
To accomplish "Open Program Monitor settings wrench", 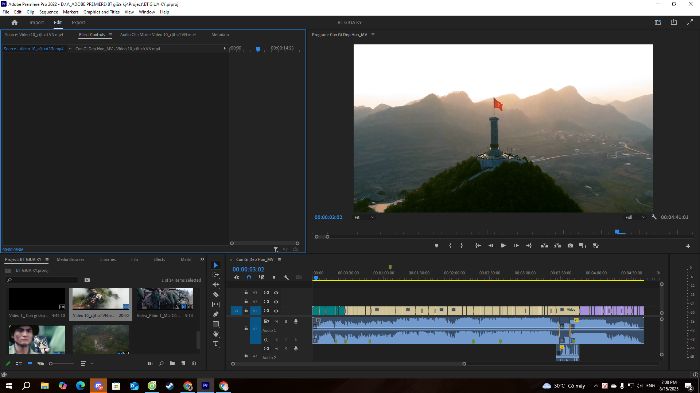I will click(x=654, y=217).
